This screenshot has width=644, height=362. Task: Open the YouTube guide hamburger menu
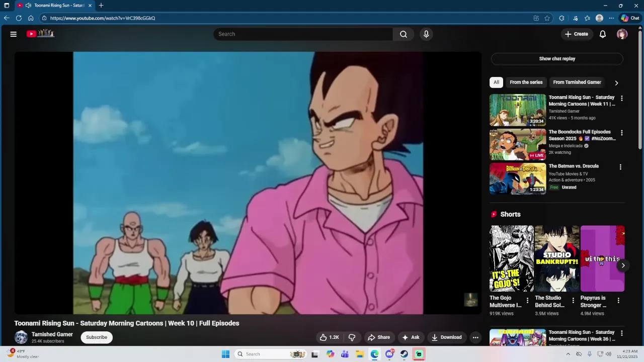(14, 34)
